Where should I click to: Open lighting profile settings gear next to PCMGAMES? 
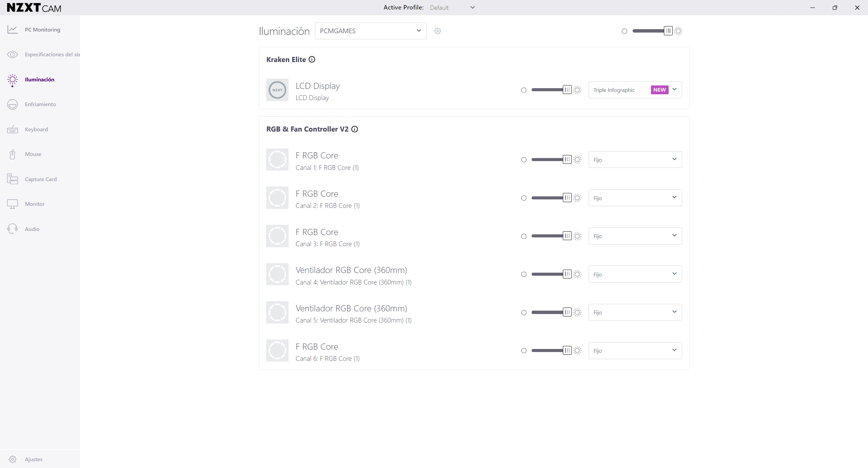tap(438, 31)
